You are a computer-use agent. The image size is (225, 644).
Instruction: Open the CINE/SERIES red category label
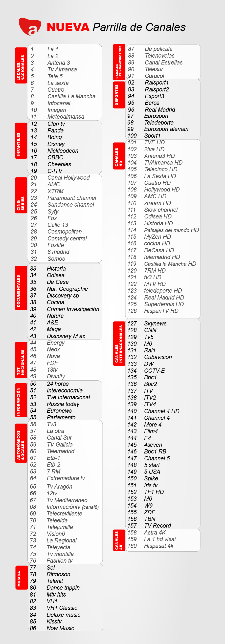click(x=21, y=195)
